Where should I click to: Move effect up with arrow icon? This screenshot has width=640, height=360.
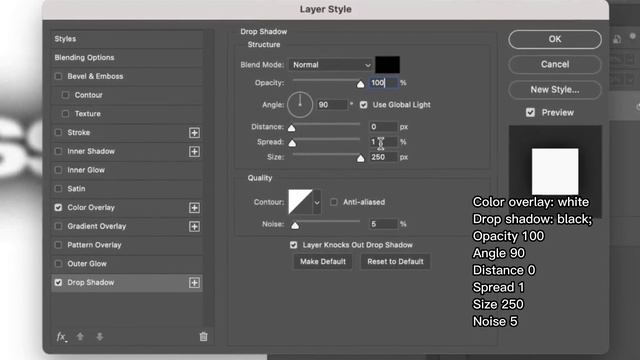coord(80,337)
